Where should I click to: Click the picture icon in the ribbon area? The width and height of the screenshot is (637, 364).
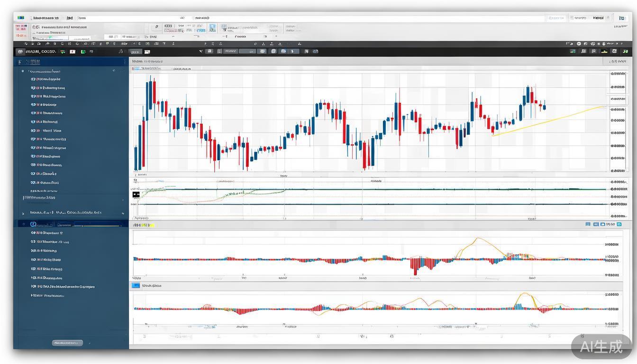click(212, 28)
